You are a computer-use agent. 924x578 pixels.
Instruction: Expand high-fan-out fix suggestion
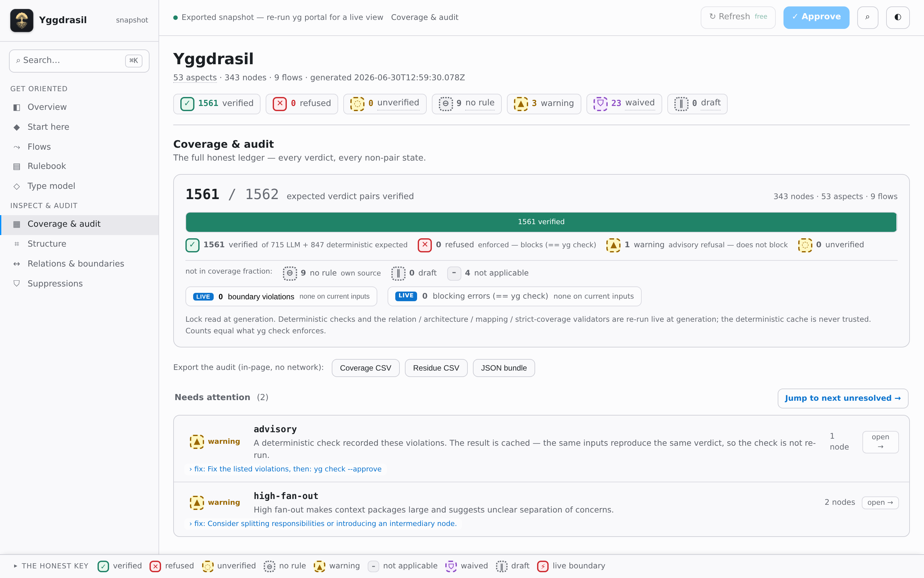pyautogui.click(x=323, y=524)
